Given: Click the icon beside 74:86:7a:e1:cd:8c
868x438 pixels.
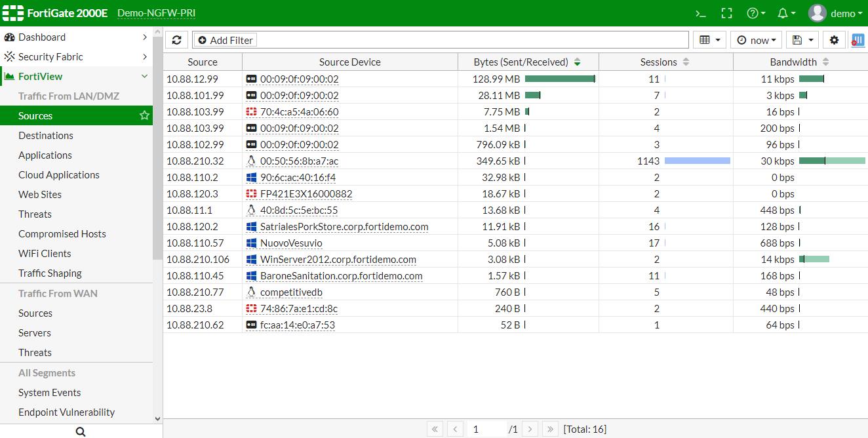Looking at the screenshot, I should click(251, 308).
